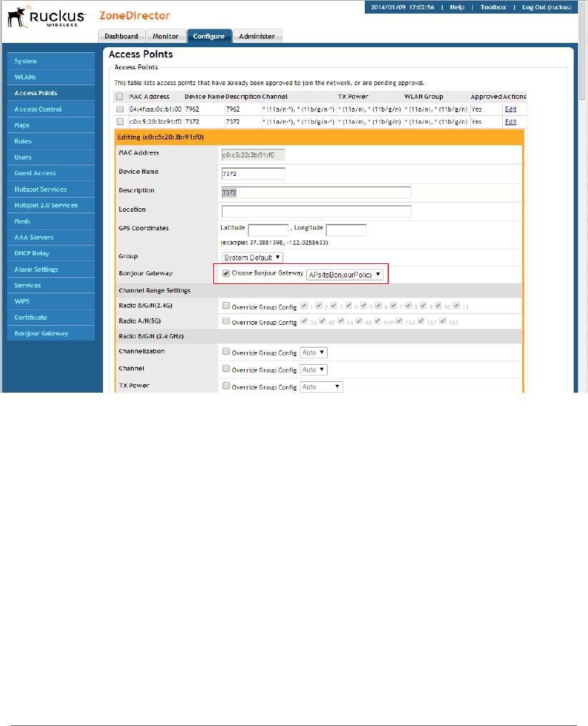588x726 pixels.
Task: Open Roles in sidebar
Action: pos(51,141)
